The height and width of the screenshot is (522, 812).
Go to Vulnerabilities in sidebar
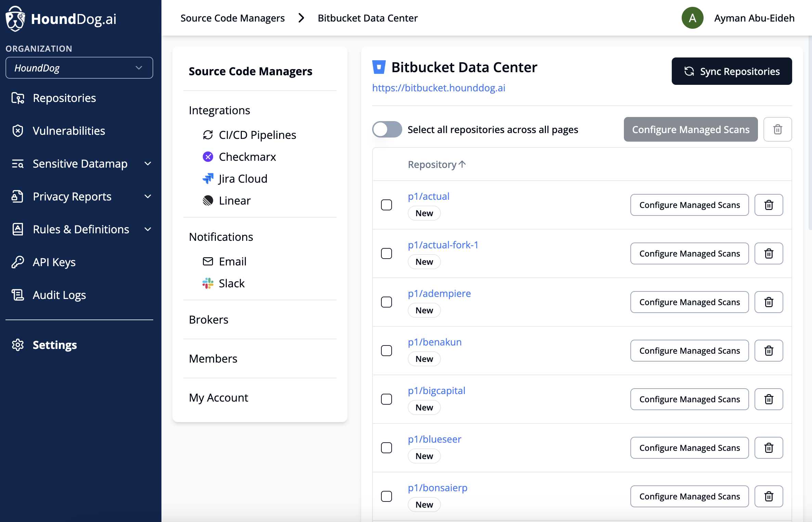69,131
